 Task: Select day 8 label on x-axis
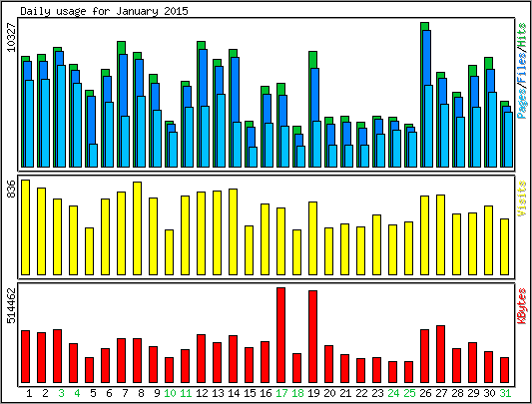point(141,393)
